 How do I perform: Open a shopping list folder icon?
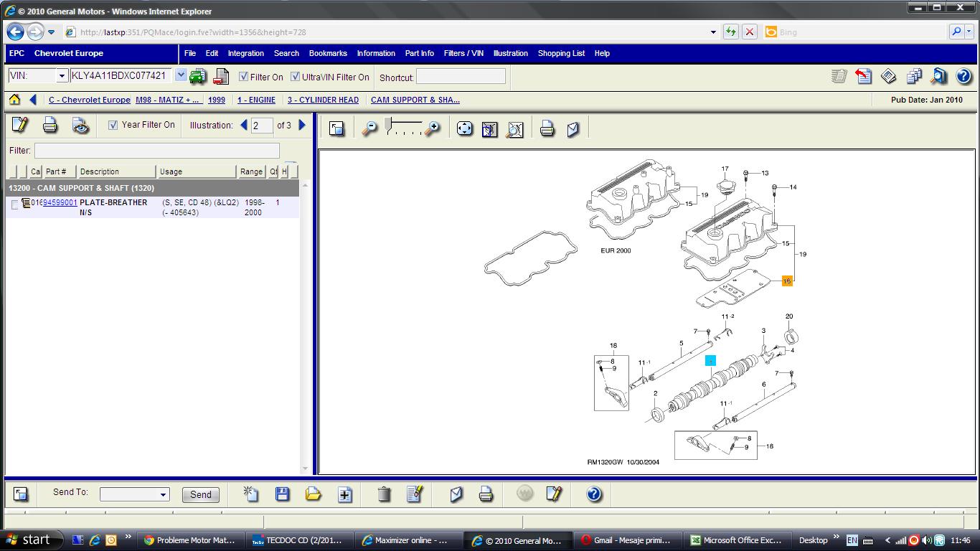point(314,494)
